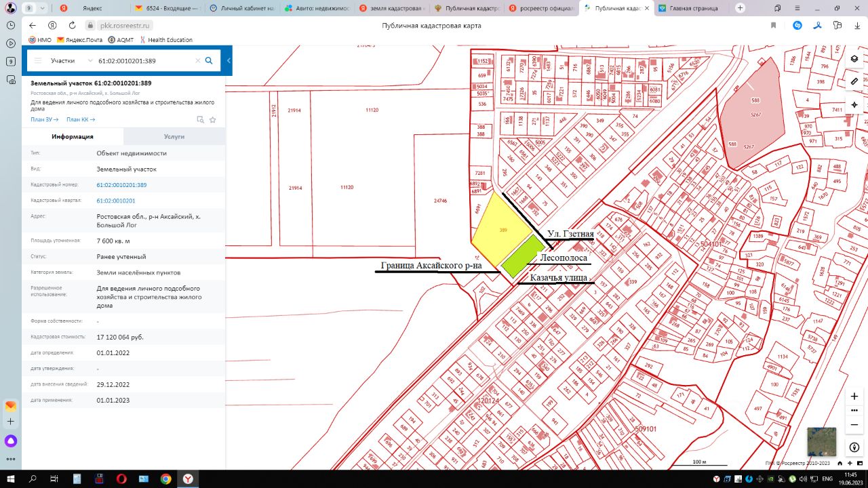Open the map layers panel

(854, 58)
